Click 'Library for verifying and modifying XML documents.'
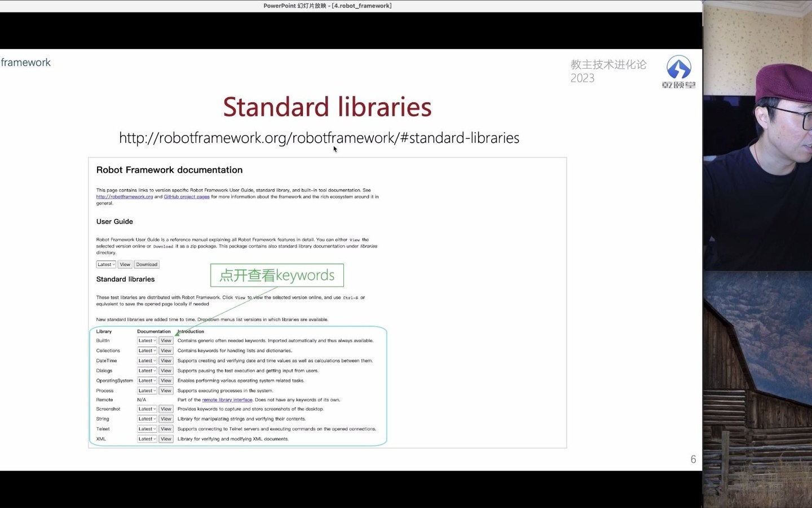 [233, 439]
